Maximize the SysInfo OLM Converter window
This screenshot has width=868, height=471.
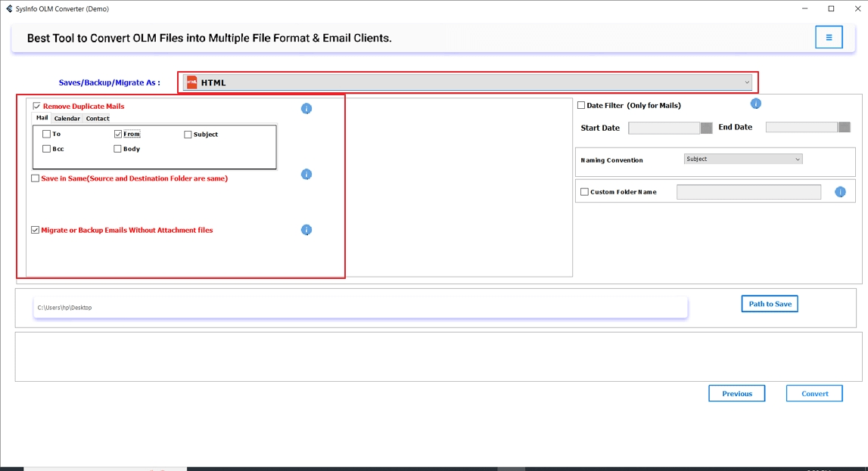(x=831, y=9)
